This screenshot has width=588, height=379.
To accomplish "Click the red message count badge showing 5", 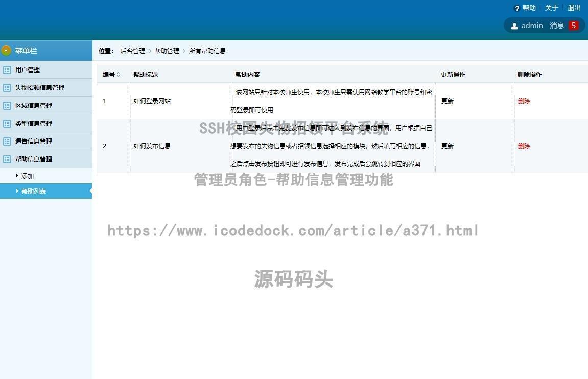I will click(573, 25).
